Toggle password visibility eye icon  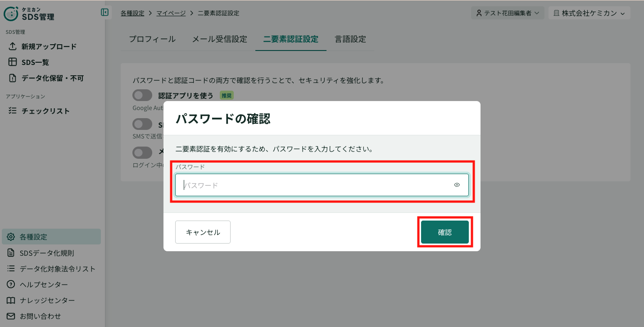457,185
